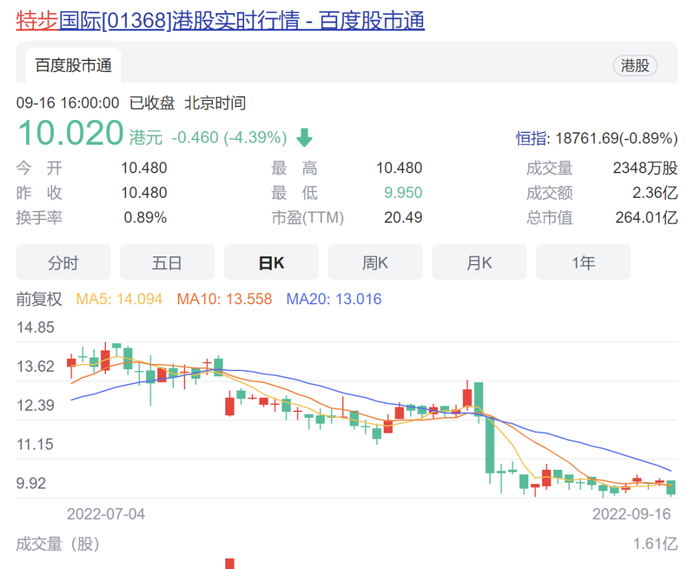Select the 日K chart tab
This screenshot has width=700, height=569.
(271, 262)
